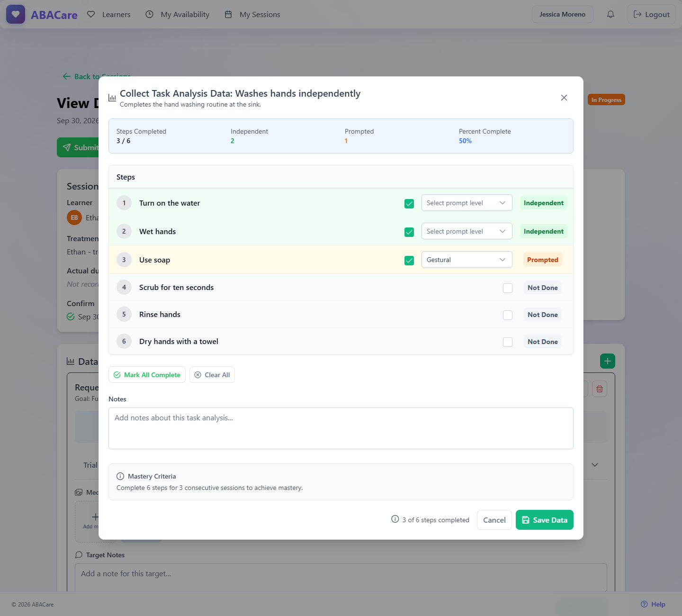Click the Not Done badge for Scrub for ten seconds

click(x=543, y=288)
